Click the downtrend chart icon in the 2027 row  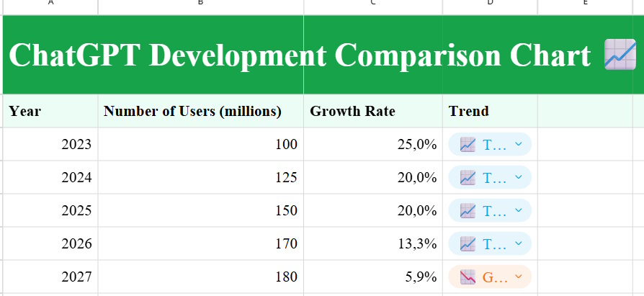click(468, 277)
